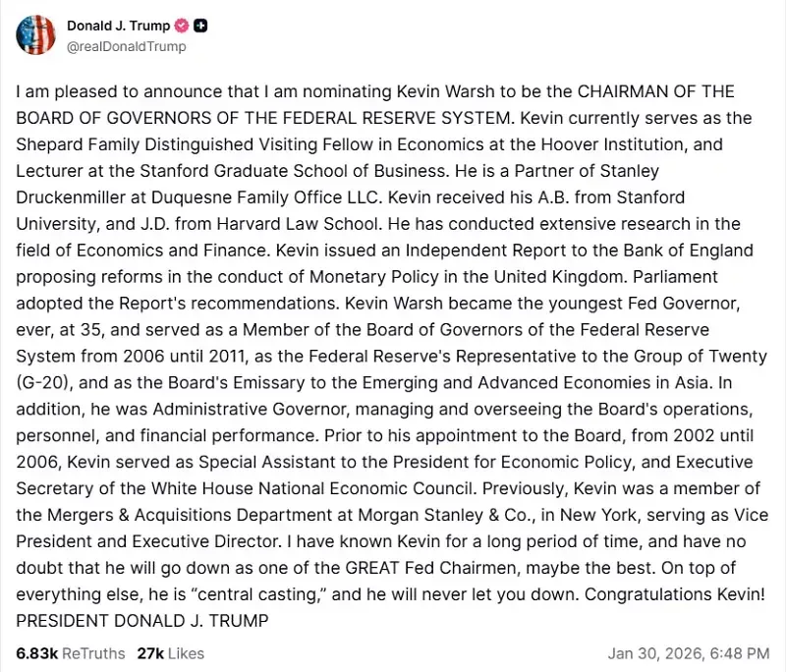View the 6.83k ReTruths list
The height and width of the screenshot is (672, 786).
[70, 652]
